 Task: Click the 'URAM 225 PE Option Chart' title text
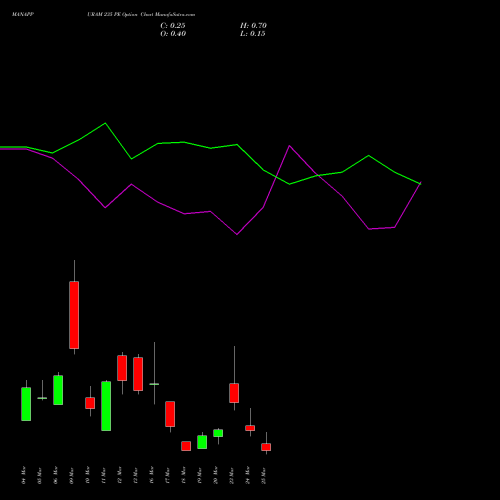(120, 14)
